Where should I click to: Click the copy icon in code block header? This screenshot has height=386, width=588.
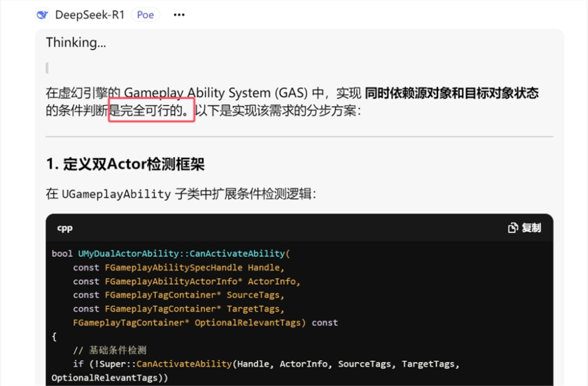513,228
